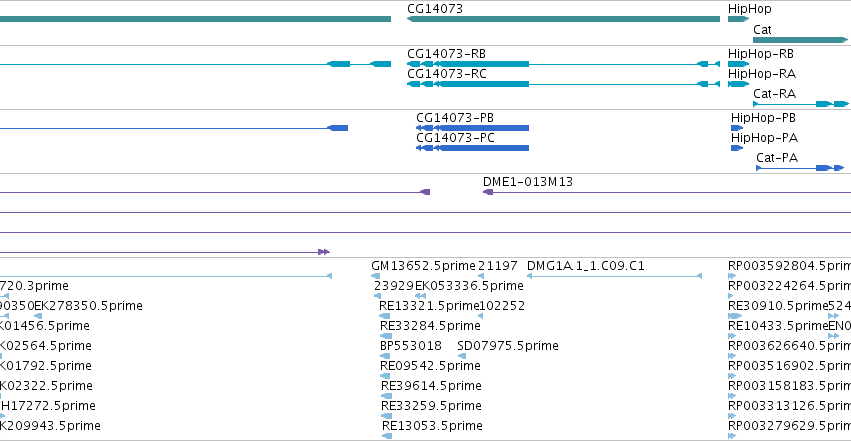The image size is (851, 441).
Task: Open the DMG1A.1_1.C09.C1 alignment label
Action: point(586,266)
